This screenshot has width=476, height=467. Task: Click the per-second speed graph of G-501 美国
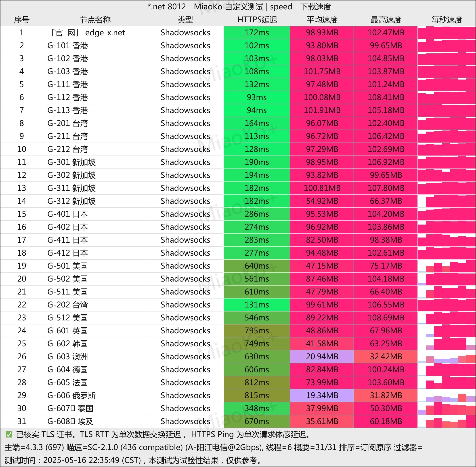click(447, 266)
